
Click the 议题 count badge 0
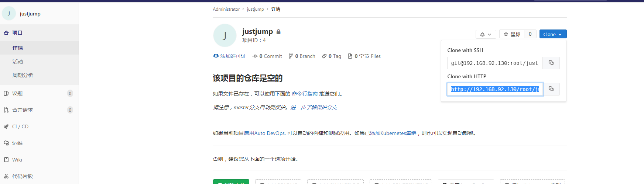click(x=70, y=93)
